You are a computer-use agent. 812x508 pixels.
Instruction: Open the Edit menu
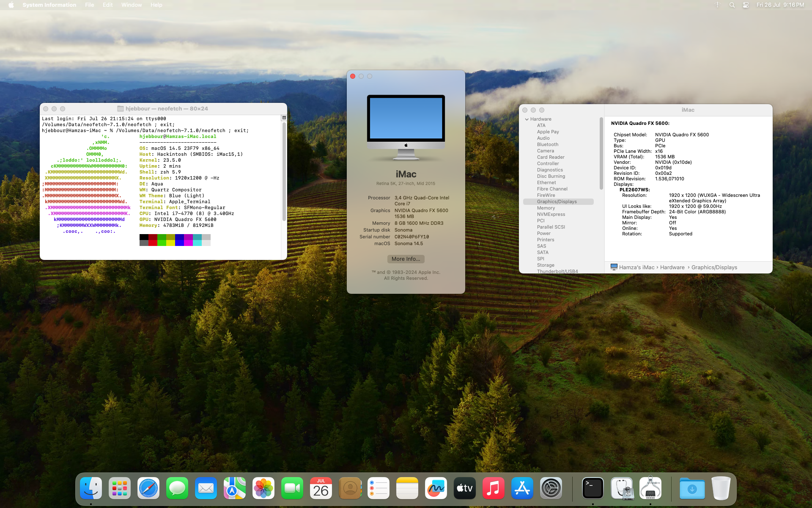108,5
